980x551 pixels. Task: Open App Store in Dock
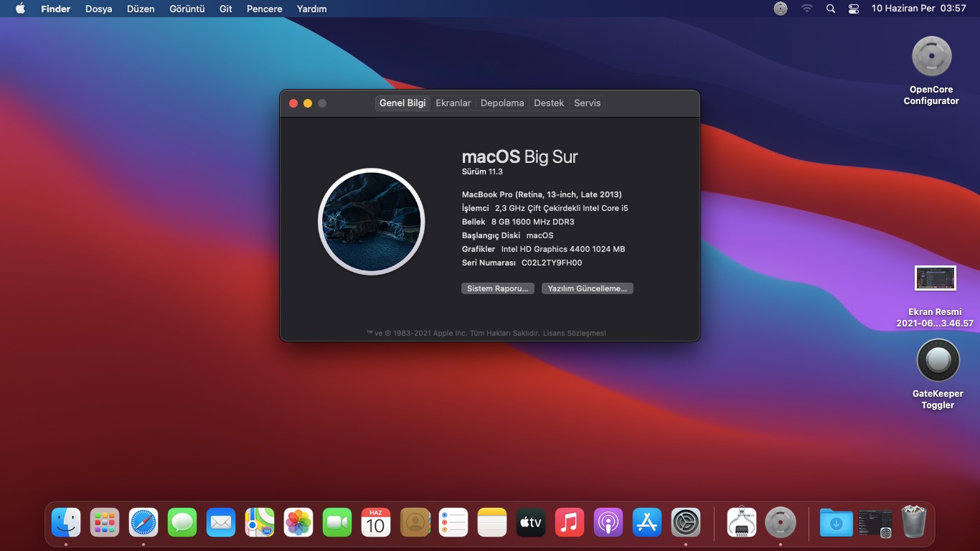[647, 522]
